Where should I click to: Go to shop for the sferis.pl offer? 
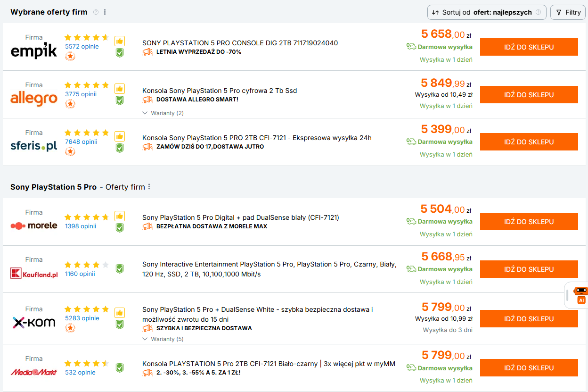click(529, 142)
